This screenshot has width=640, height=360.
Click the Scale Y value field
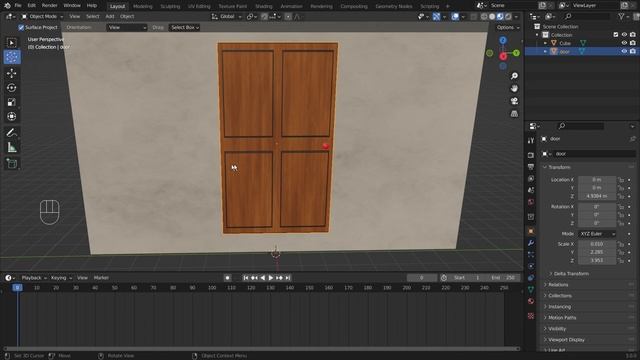click(597, 252)
